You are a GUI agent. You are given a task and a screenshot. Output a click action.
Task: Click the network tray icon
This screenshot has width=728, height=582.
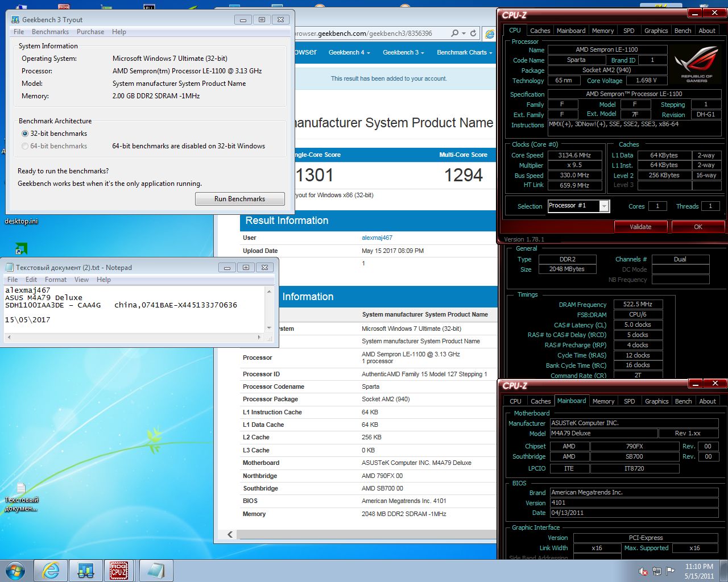[x=656, y=571]
